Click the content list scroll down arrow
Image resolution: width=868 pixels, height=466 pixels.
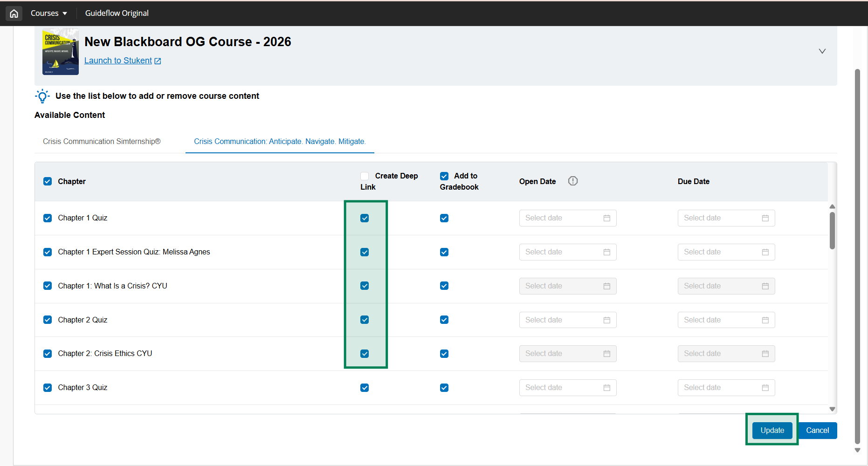tap(832, 409)
